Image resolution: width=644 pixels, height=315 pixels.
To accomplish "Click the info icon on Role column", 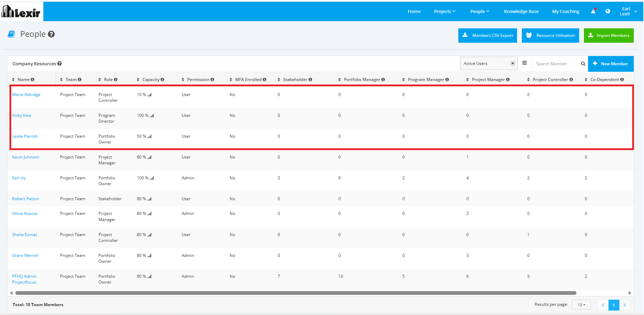I will [116, 80].
